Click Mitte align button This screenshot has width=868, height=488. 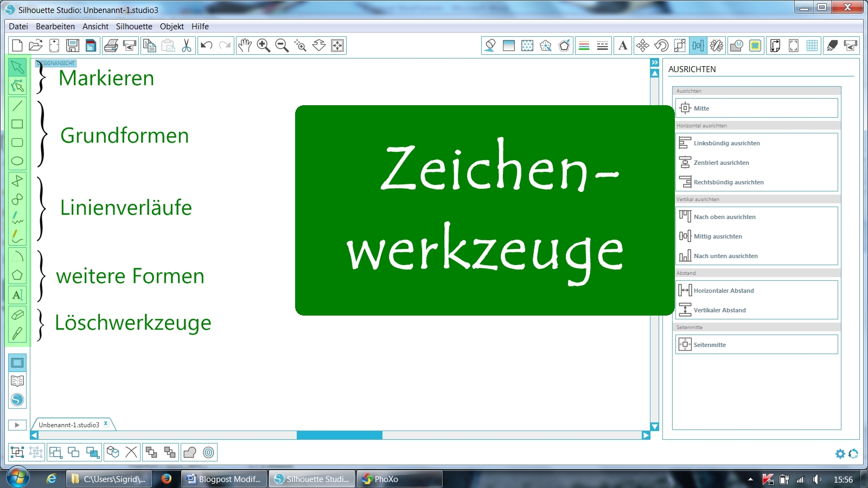pos(756,108)
